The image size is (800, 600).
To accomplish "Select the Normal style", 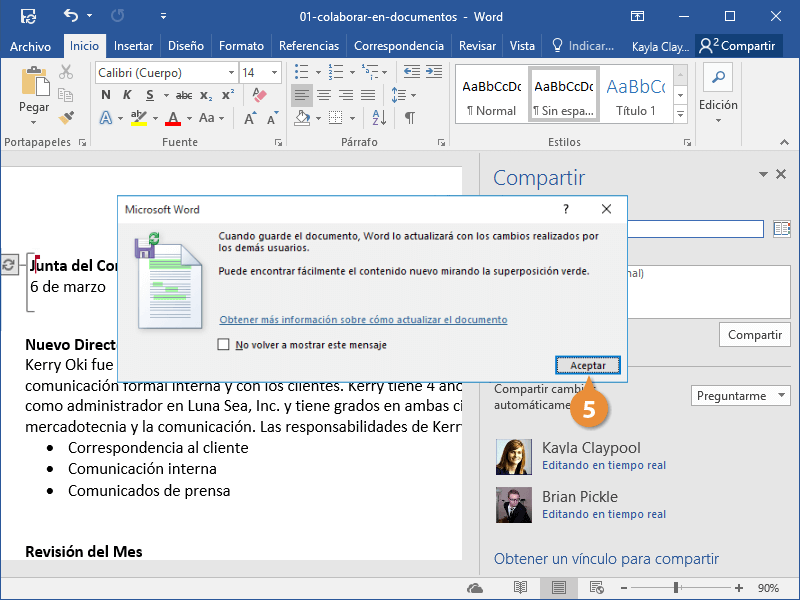I will (492, 94).
